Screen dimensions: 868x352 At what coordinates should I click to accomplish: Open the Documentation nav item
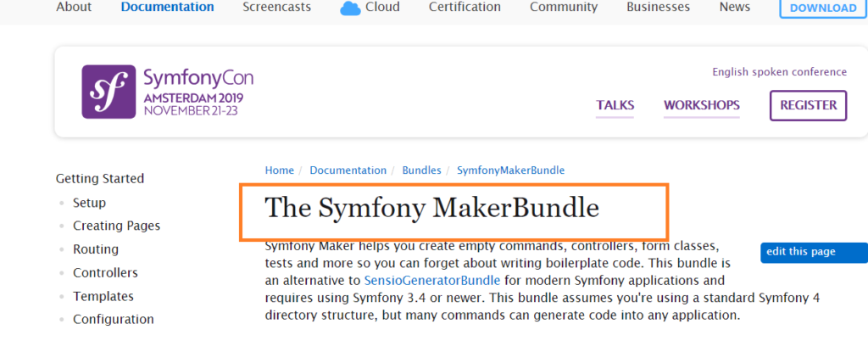coord(167,7)
